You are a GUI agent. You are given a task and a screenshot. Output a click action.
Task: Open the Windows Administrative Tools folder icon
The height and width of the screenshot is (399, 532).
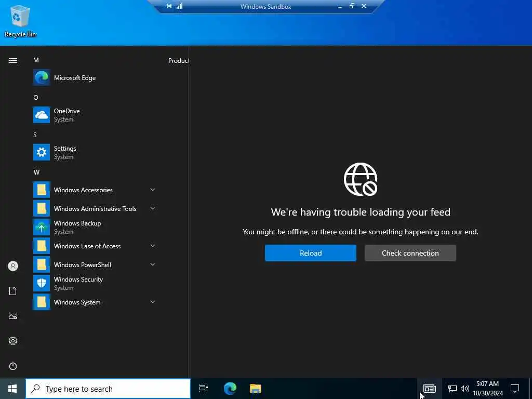click(x=42, y=209)
